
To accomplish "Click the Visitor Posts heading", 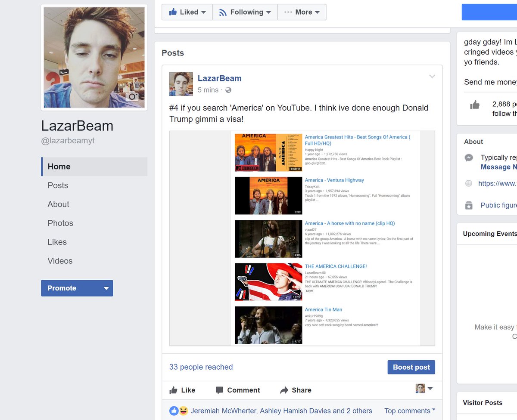I will point(483,403).
